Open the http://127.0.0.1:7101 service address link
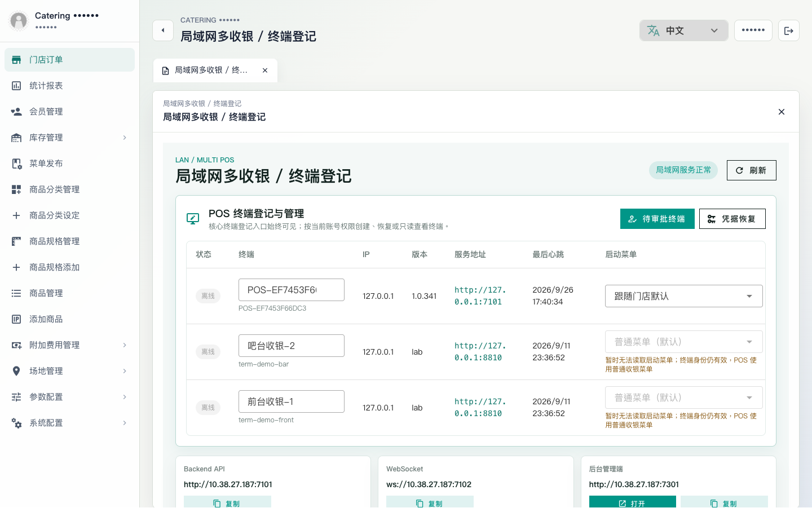 [480, 296]
